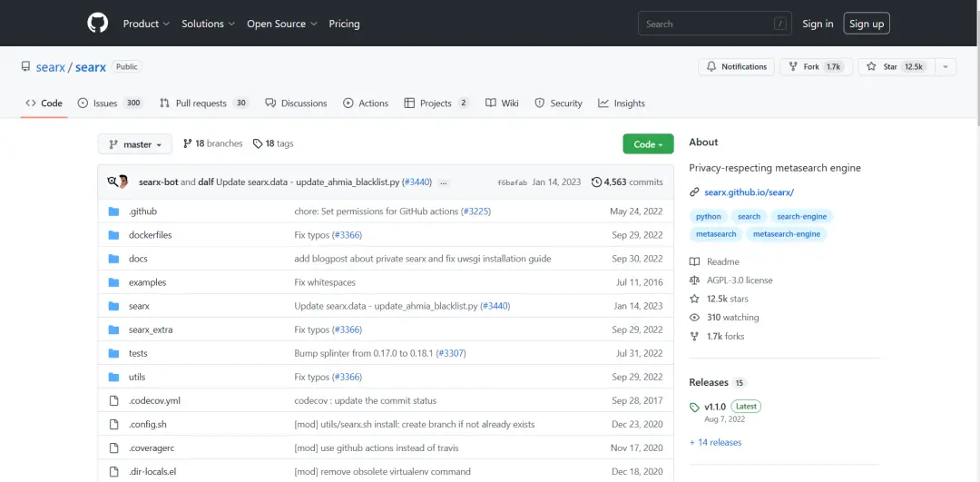View the 18 tags link
The width and height of the screenshot is (980, 482).
coord(273,143)
